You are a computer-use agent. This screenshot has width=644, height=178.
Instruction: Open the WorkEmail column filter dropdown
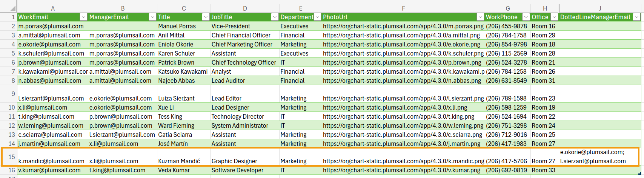tap(83, 17)
